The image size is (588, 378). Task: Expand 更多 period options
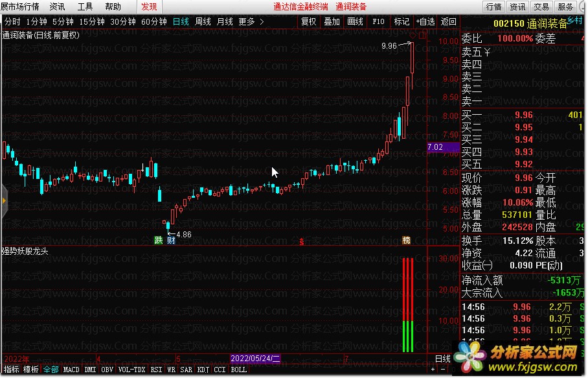[x=251, y=22]
